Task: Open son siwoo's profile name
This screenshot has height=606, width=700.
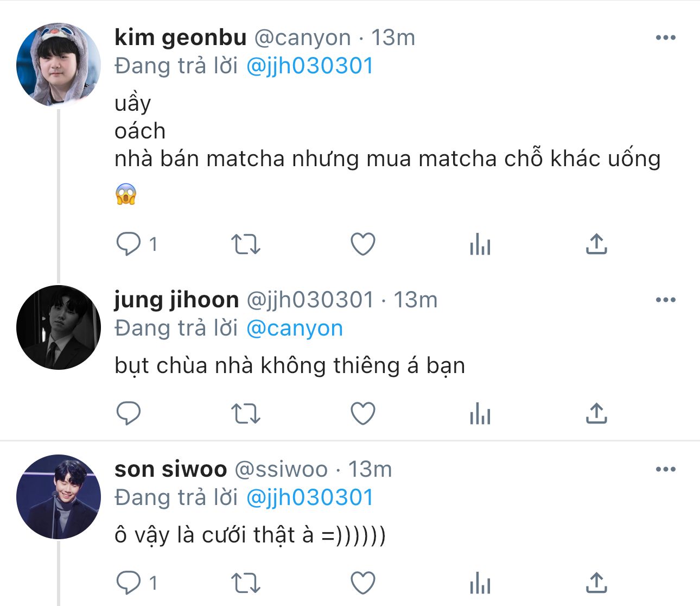Action: (170, 469)
